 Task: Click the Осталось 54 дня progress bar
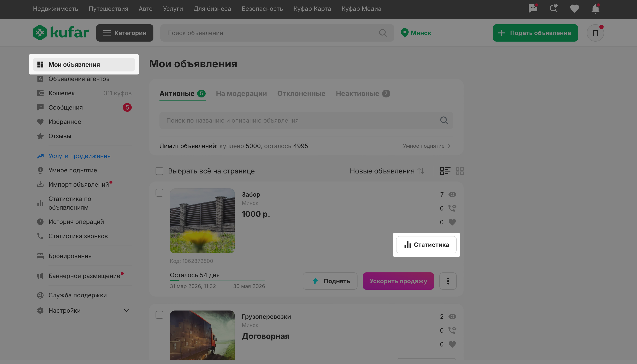pos(217,280)
